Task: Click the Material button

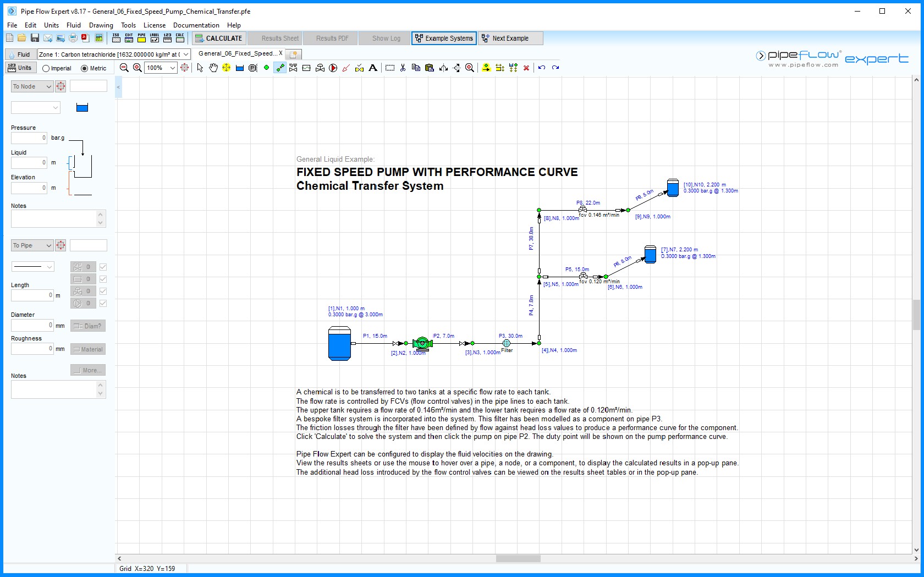Action: [x=88, y=349]
